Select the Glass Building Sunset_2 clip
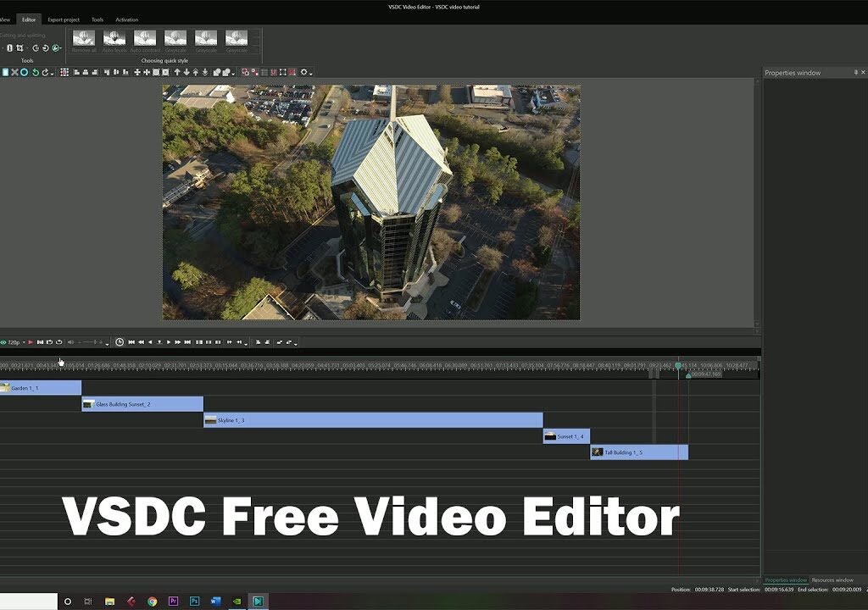Screen dimensions: 868x610 142,404
